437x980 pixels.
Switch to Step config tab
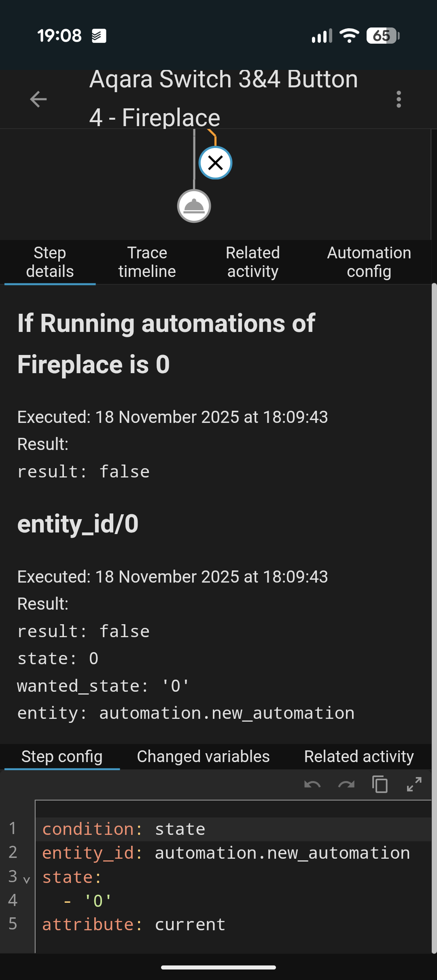coord(62,756)
